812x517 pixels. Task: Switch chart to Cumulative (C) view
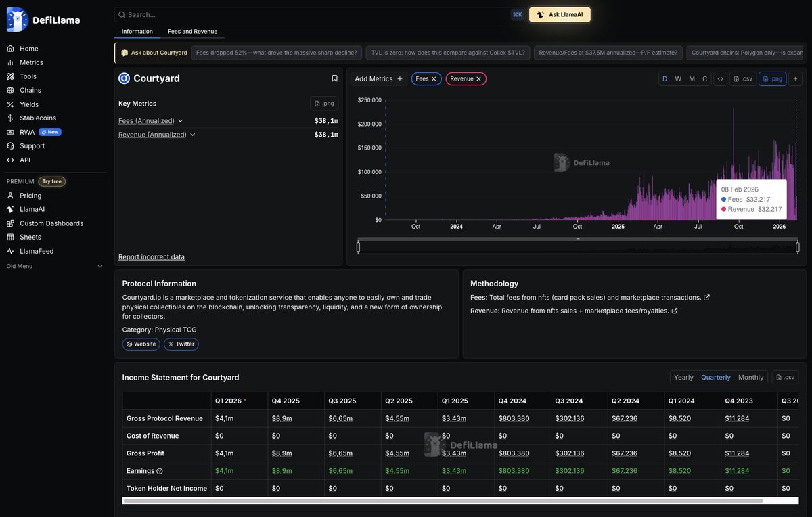705,78
